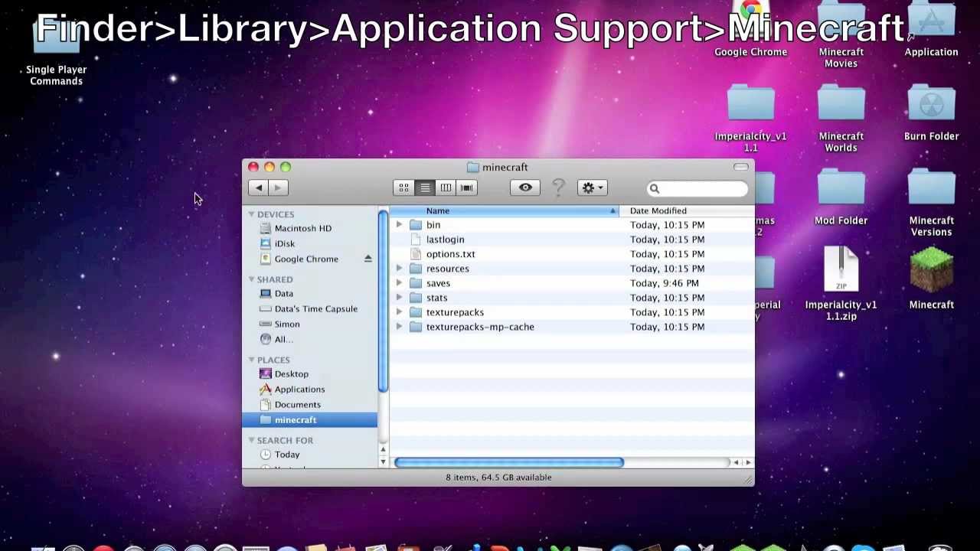
Task: Select the saves folder icon
Action: pyautogui.click(x=416, y=283)
